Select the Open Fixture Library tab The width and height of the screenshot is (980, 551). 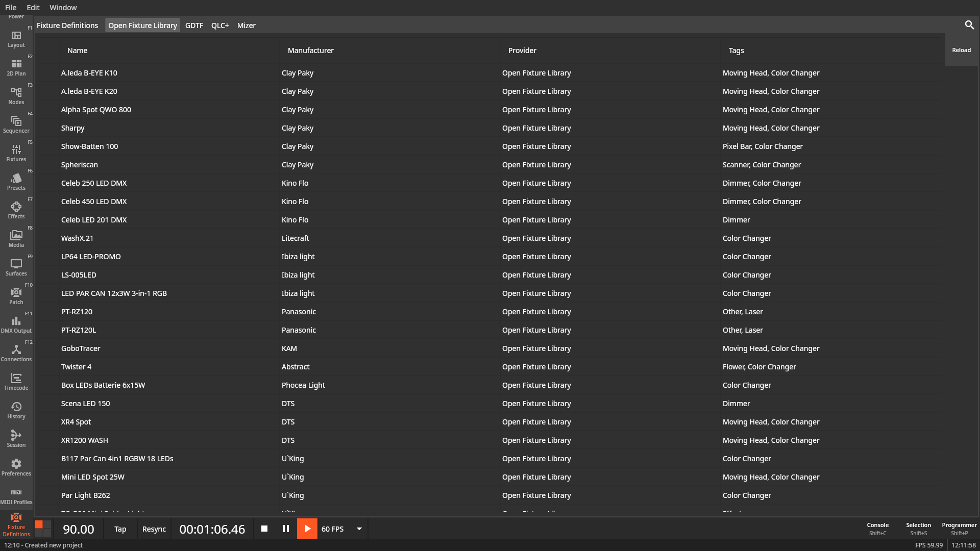point(142,25)
